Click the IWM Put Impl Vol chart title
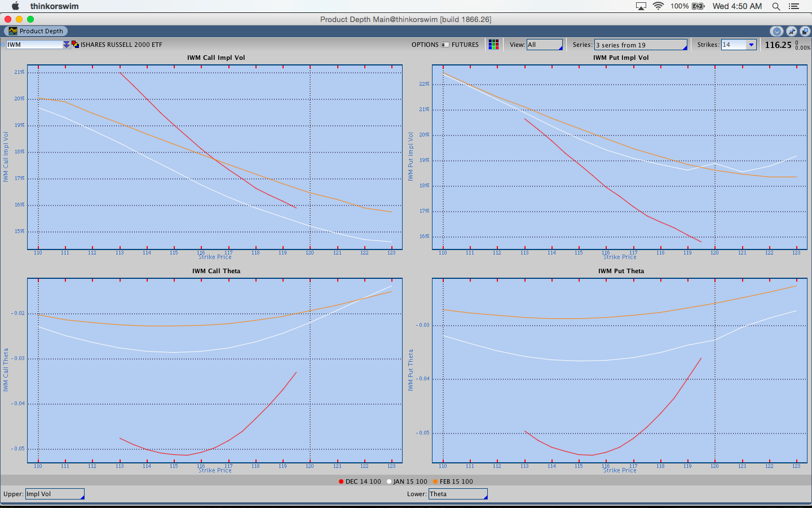Viewport: 812px width, 508px height. click(621, 58)
